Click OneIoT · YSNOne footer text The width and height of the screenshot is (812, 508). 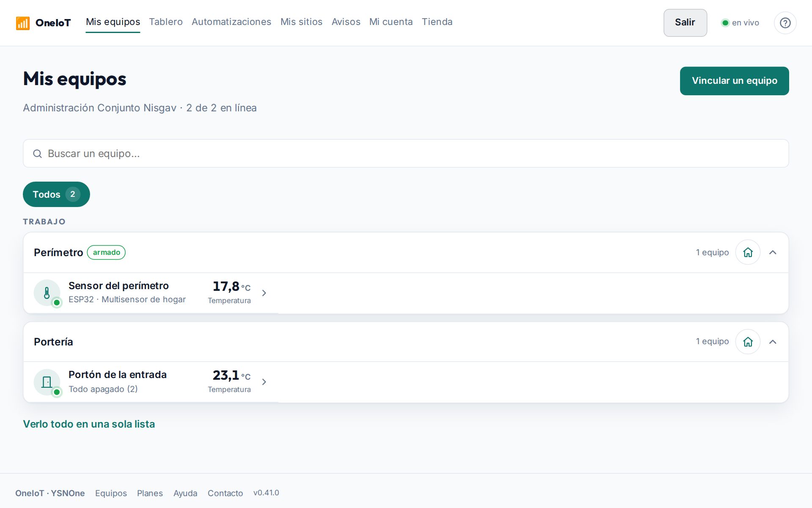coord(50,493)
